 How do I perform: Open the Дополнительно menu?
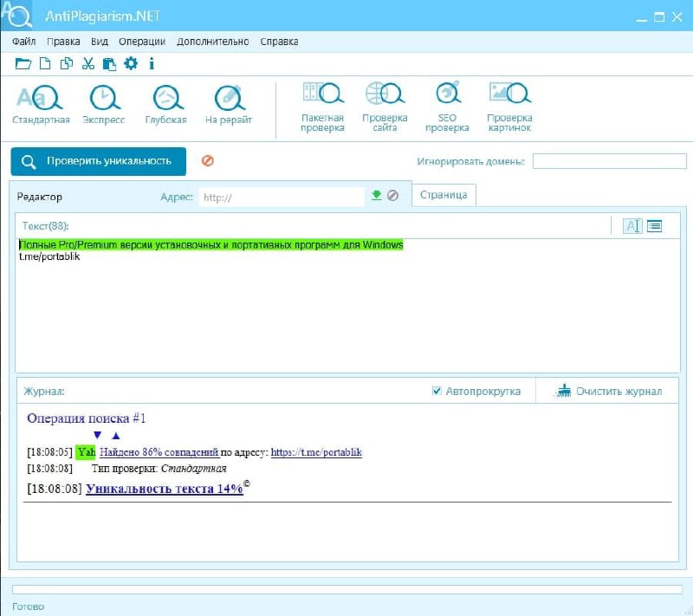pyautogui.click(x=212, y=42)
